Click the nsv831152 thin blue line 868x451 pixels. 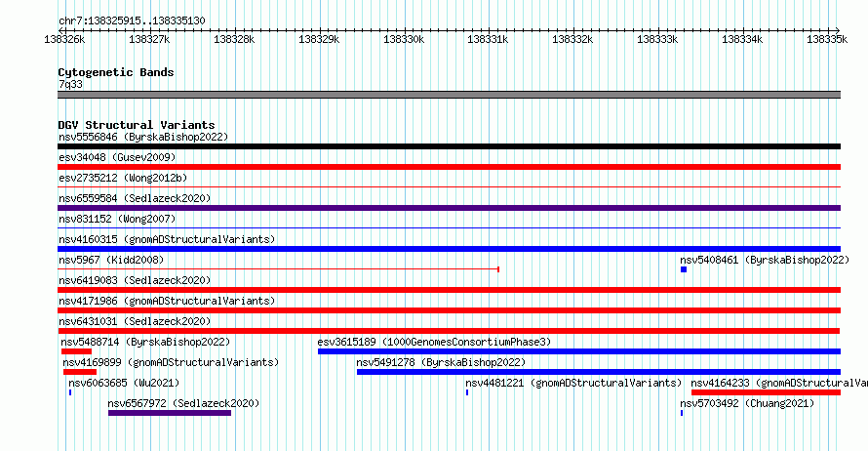pyautogui.click(x=449, y=228)
